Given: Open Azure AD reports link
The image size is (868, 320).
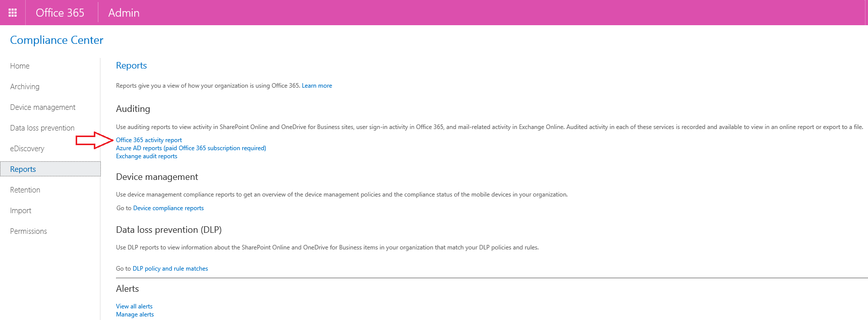Looking at the screenshot, I should (191, 148).
